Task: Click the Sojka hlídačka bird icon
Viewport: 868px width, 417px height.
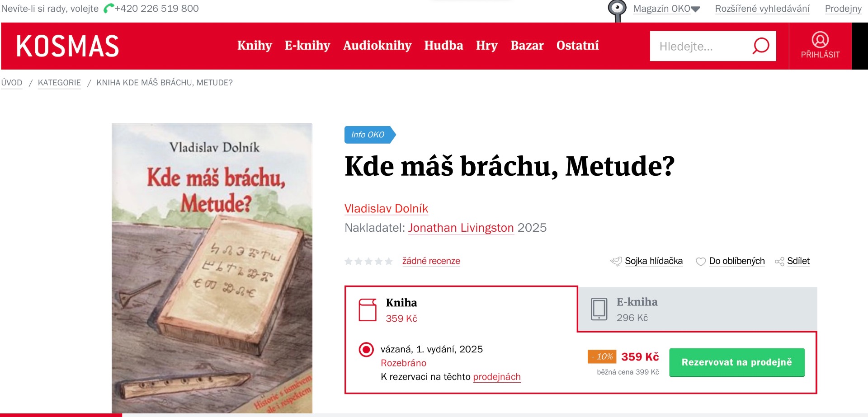Action: tap(616, 261)
